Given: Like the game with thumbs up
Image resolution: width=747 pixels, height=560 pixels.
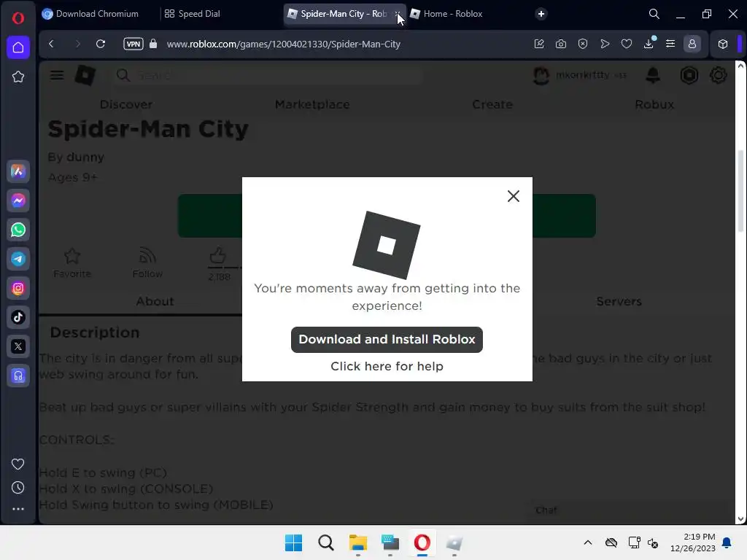Looking at the screenshot, I should [x=218, y=256].
